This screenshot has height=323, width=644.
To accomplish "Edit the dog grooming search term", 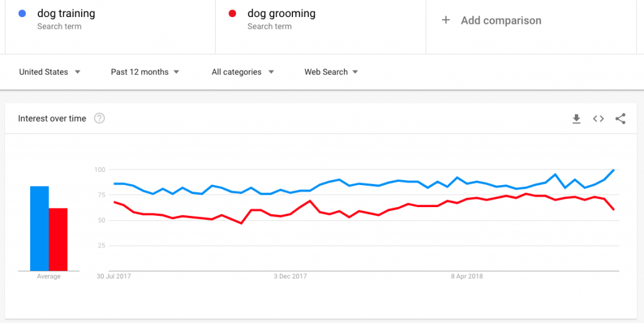I will click(x=281, y=14).
